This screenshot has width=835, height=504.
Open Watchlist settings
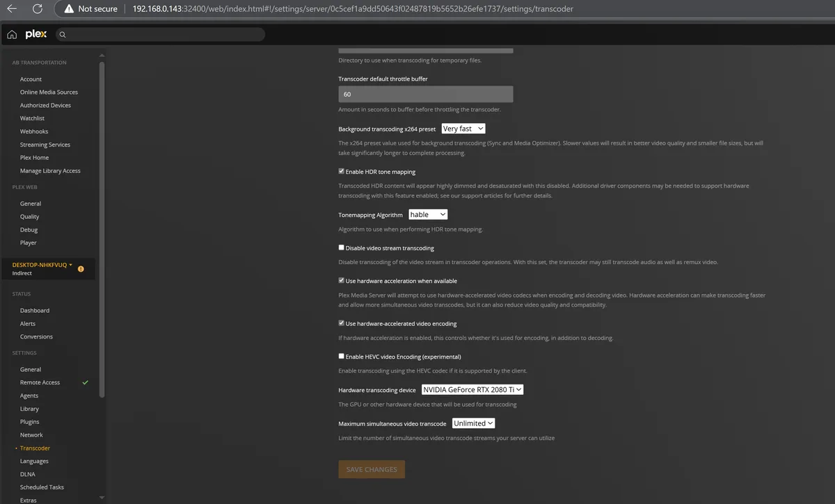[x=32, y=118]
